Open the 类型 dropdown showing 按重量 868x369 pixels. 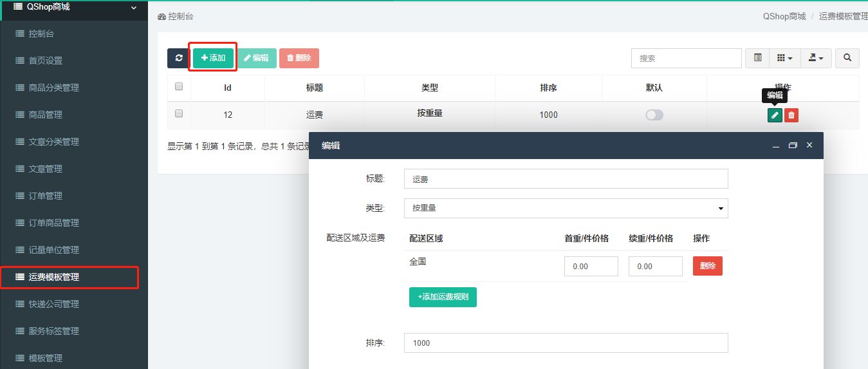point(566,208)
